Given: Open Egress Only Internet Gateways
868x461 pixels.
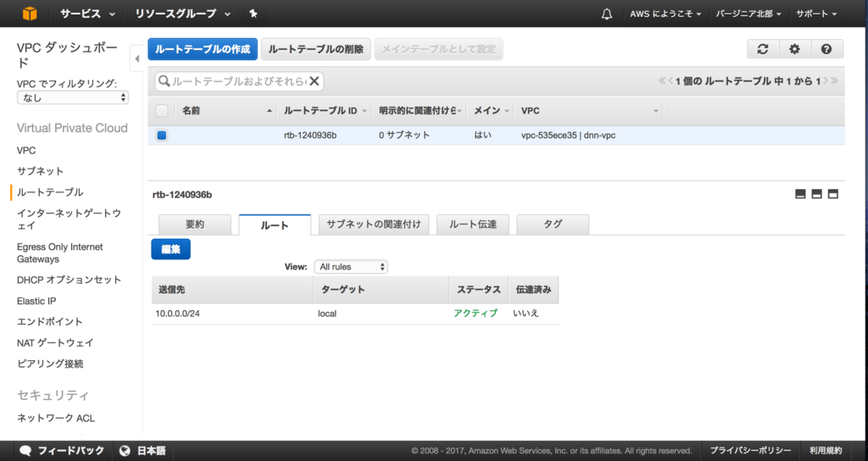Looking at the screenshot, I should [60, 253].
